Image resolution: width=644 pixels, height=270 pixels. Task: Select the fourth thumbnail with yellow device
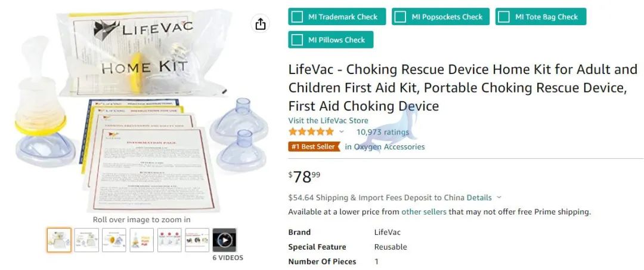click(x=142, y=240)
